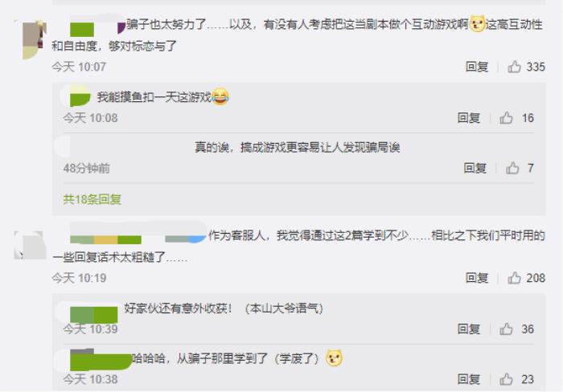Open the blurred username of the 10:38 reply
563x392 pixels.
[101, 360]
